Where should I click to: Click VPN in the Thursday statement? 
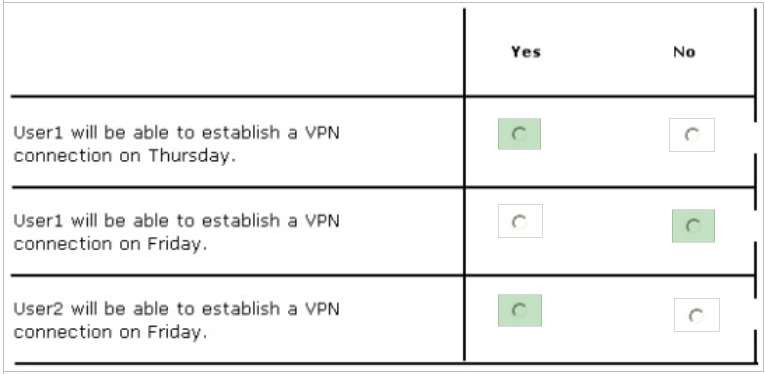[322, 133]
